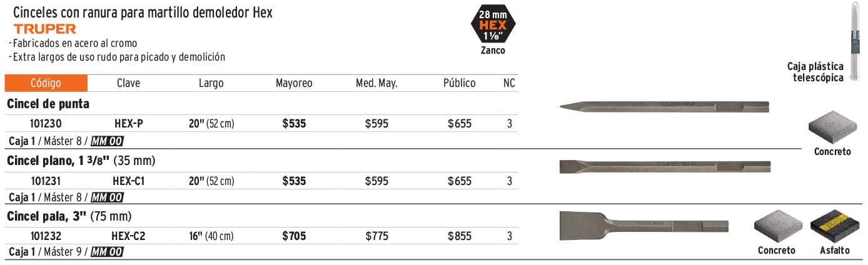Click the spade chisel product image

point(644,225)
